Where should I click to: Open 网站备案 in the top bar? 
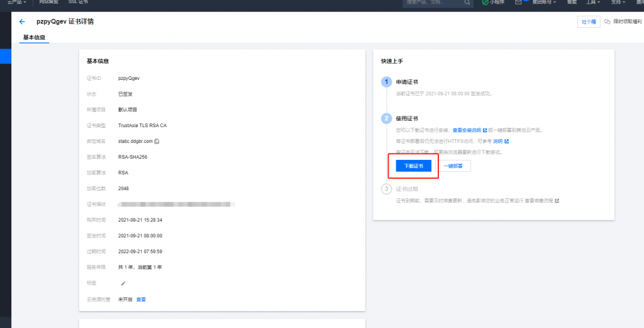pos(49,2)
